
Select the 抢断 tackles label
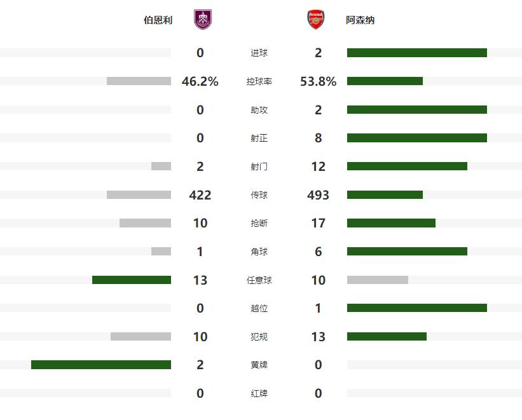pos(259,223)
